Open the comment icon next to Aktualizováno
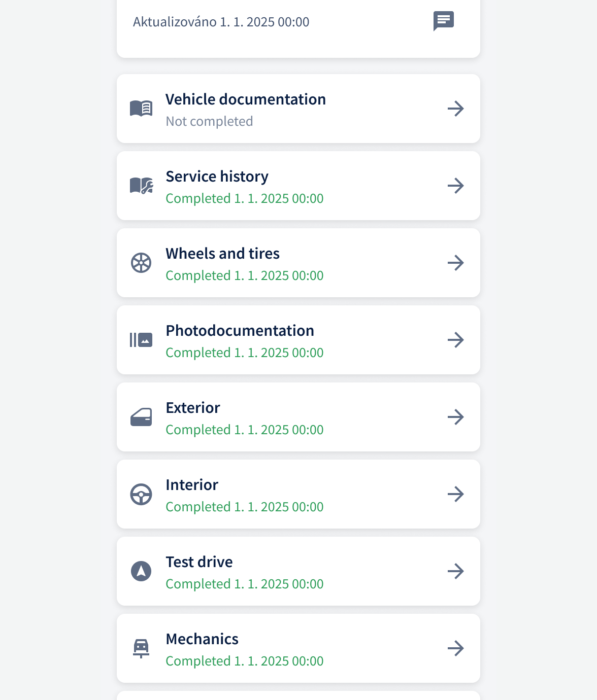Image resolution: width=597 pixels, height=700 pixels. [x=444, y=21]
